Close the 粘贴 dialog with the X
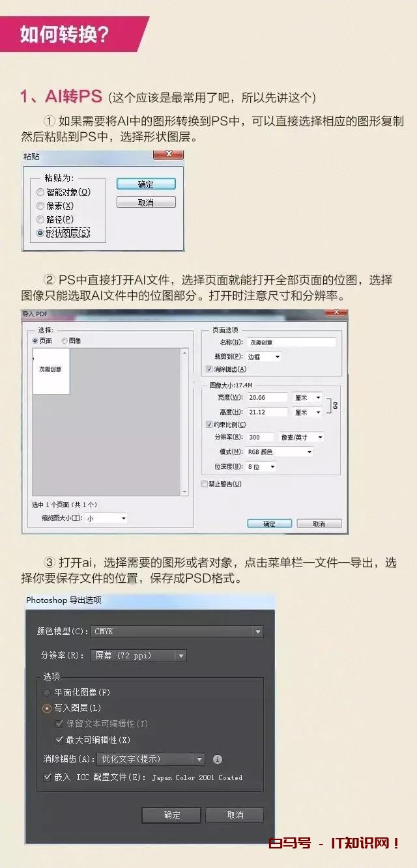The width and height of the screenshot is (417, 868). (x=169, y=154)
